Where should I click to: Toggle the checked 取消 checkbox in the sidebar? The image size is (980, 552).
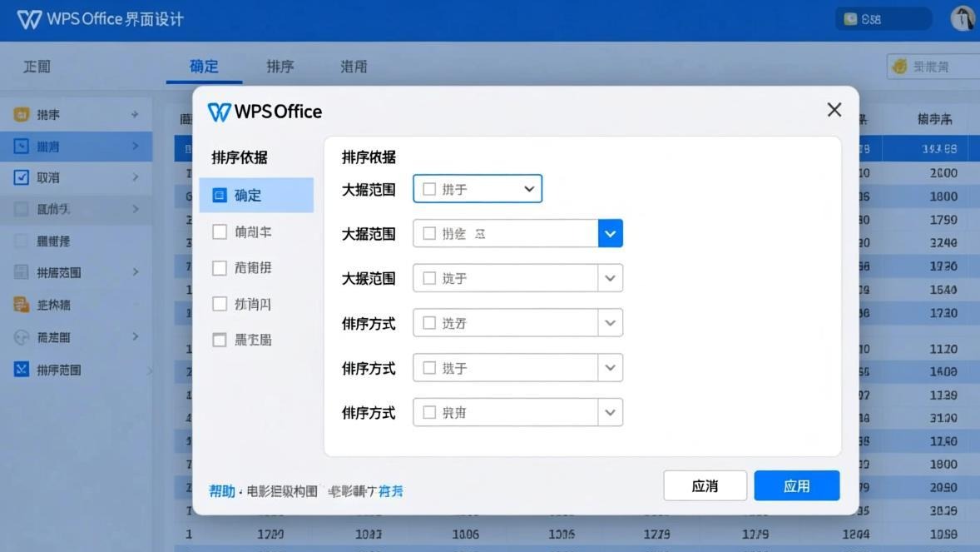click(x=22, y=177)
